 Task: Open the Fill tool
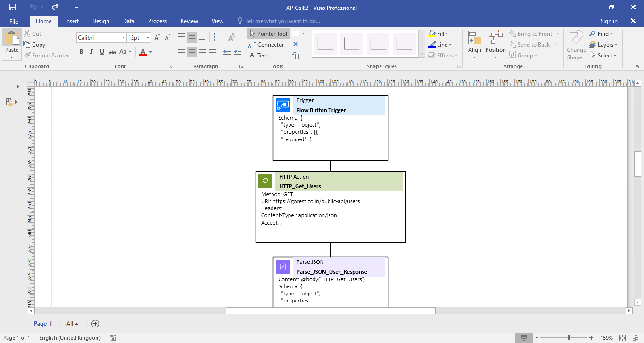[x=438, y=33]
